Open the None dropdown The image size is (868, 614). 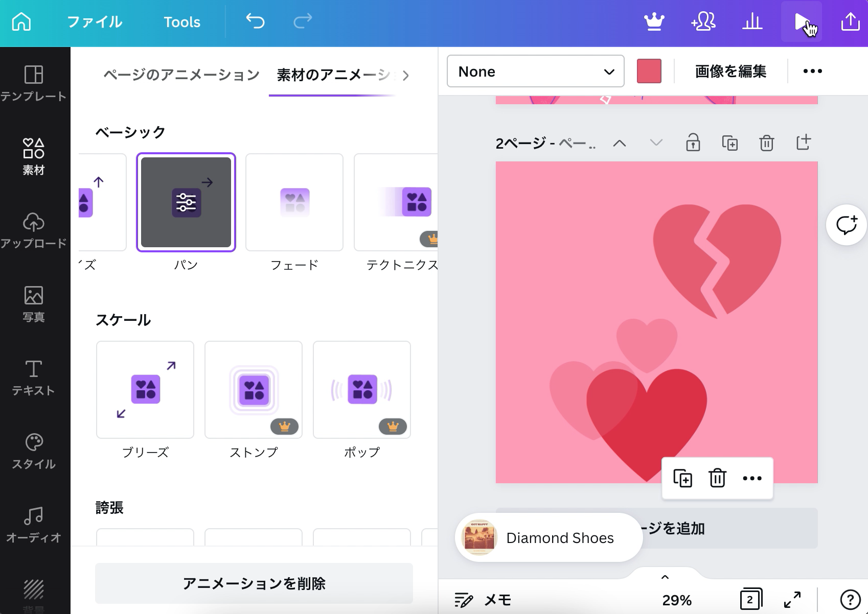536,71
